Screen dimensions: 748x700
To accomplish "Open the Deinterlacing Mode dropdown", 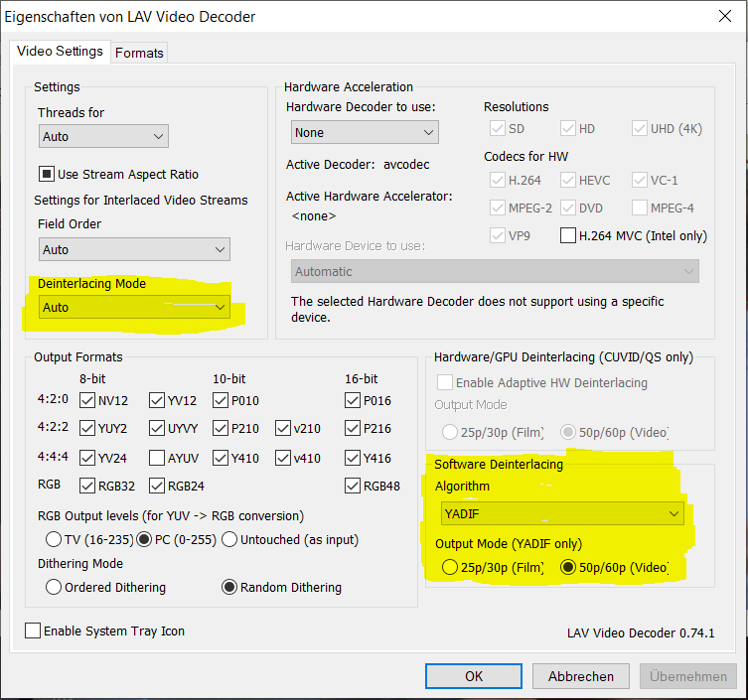I will click(x=134, y=307).
